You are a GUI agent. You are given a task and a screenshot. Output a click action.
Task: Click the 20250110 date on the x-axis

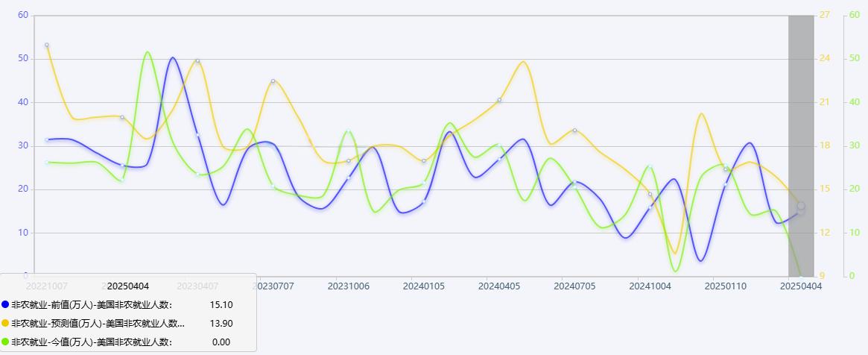(725, 286)
